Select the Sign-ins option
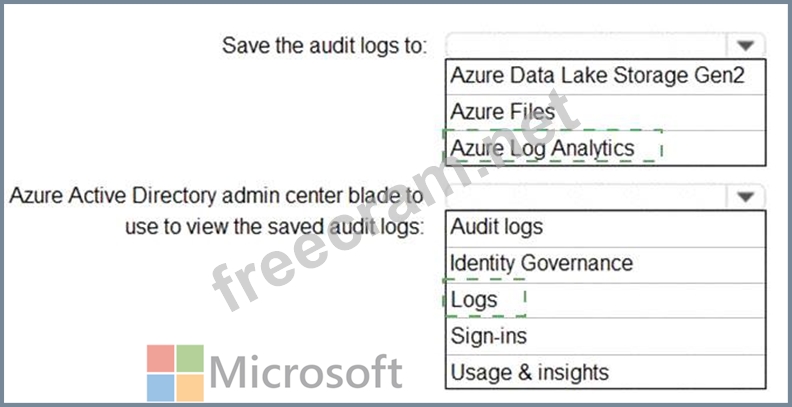Viewport: 792px width, 407px height. click(488, 336)
